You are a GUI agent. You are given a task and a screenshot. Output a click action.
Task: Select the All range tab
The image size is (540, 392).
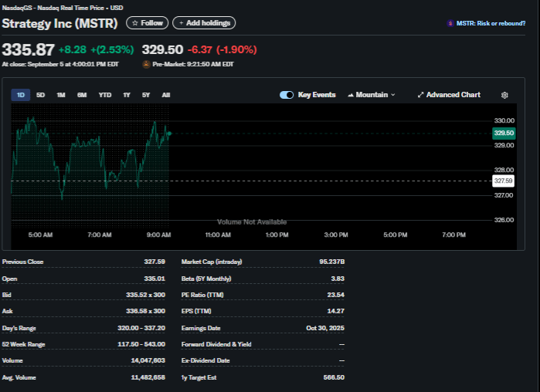pos(166,95)
